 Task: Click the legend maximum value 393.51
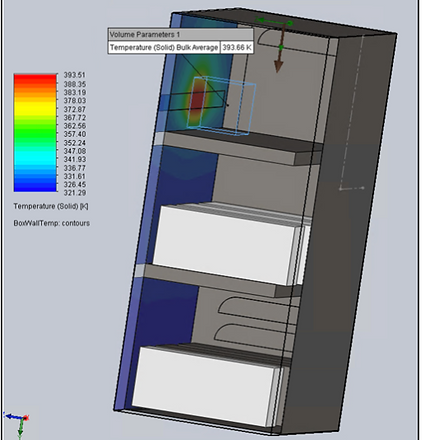(75, 75)
